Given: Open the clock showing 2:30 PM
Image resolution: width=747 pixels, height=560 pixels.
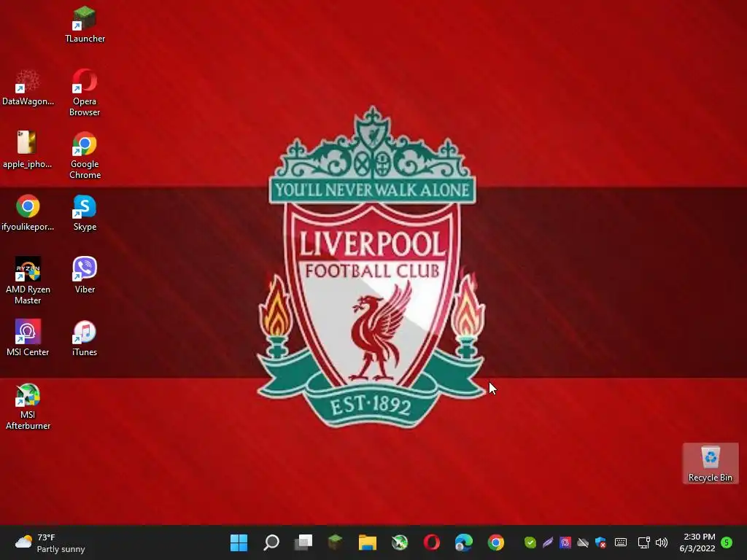Looking at the screenshot, I should [x=697, y=542].
